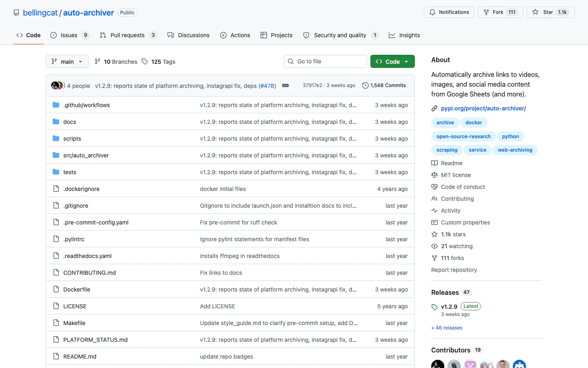Click the folder icon for docs

click(x=56, y=122)
